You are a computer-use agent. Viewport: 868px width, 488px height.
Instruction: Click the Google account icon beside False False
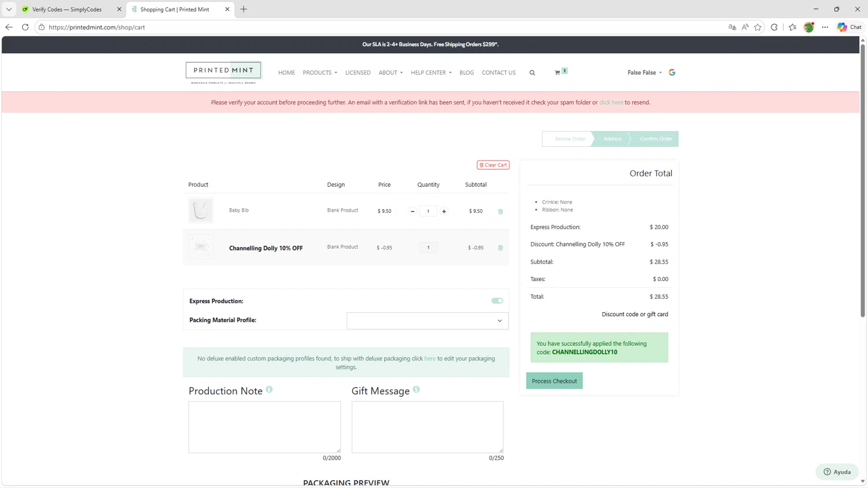tap(672, 72)
